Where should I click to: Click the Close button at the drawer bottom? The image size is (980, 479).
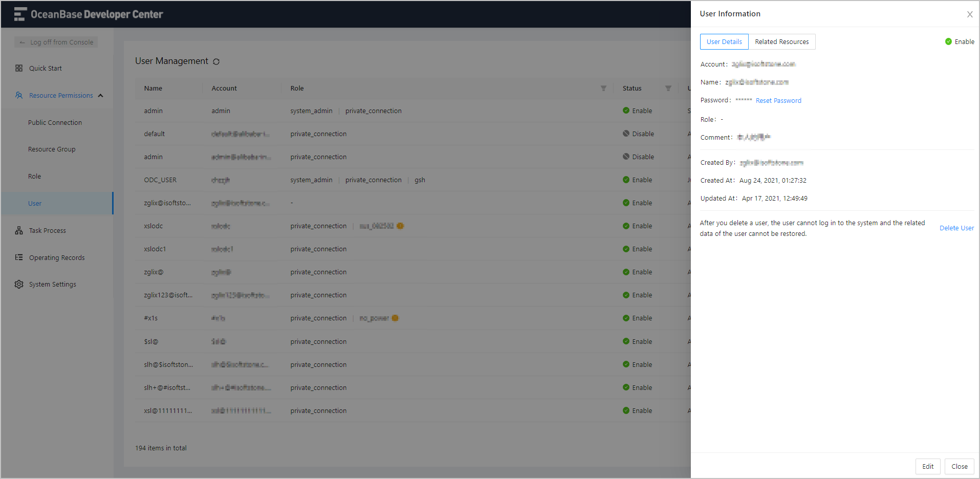pos(960,466)
